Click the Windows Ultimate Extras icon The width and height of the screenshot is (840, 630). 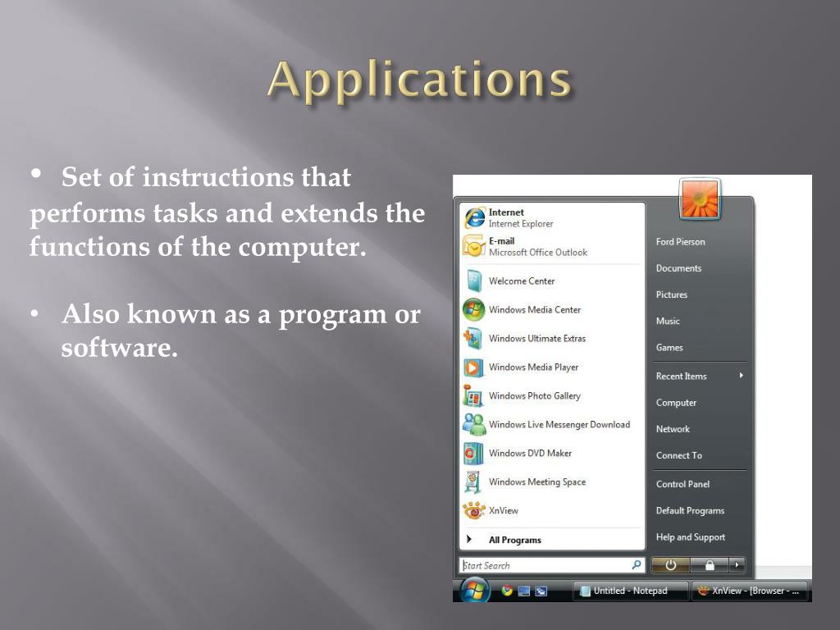[x=473, y=339]
